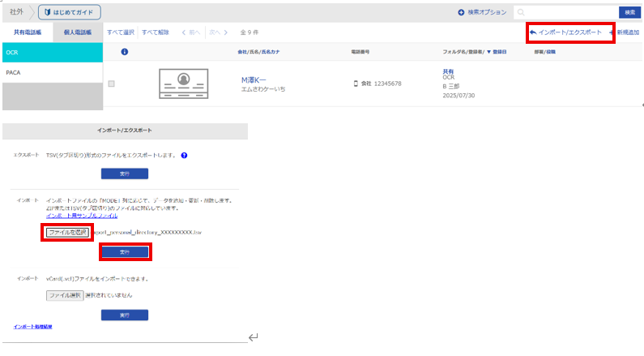Click the 共有 folder link in row

tap(448, 71)
